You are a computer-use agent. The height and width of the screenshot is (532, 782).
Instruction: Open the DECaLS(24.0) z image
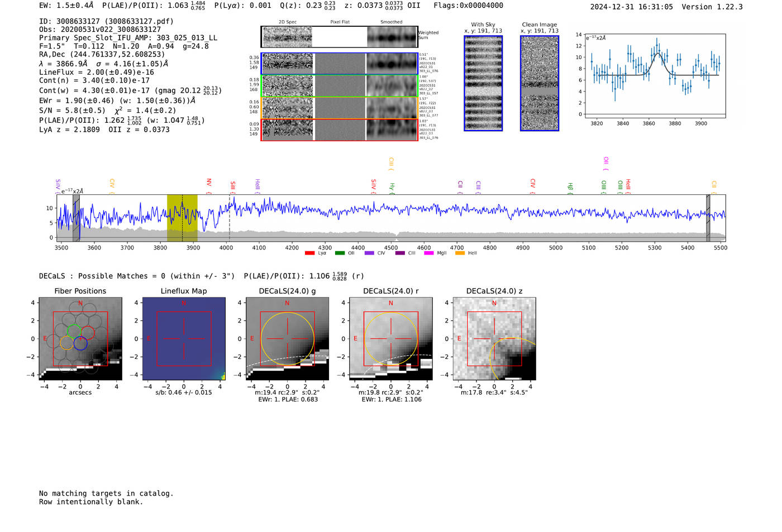[x=494, y=339]
